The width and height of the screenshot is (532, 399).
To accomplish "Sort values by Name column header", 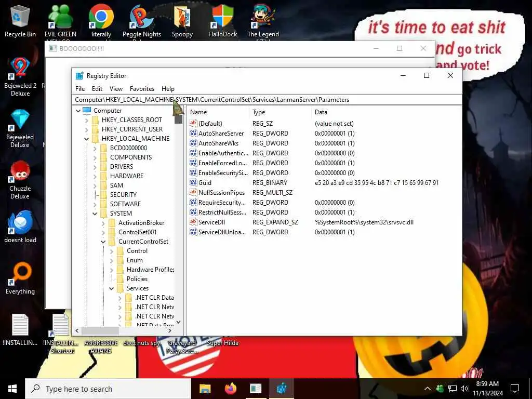I will point(218,112).
